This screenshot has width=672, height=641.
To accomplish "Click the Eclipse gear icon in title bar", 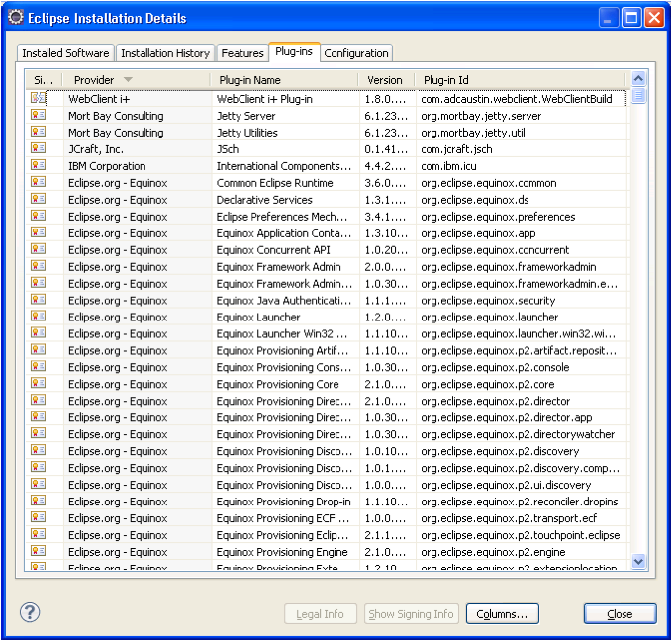I will pyautogui.click(x=16, y=17).
